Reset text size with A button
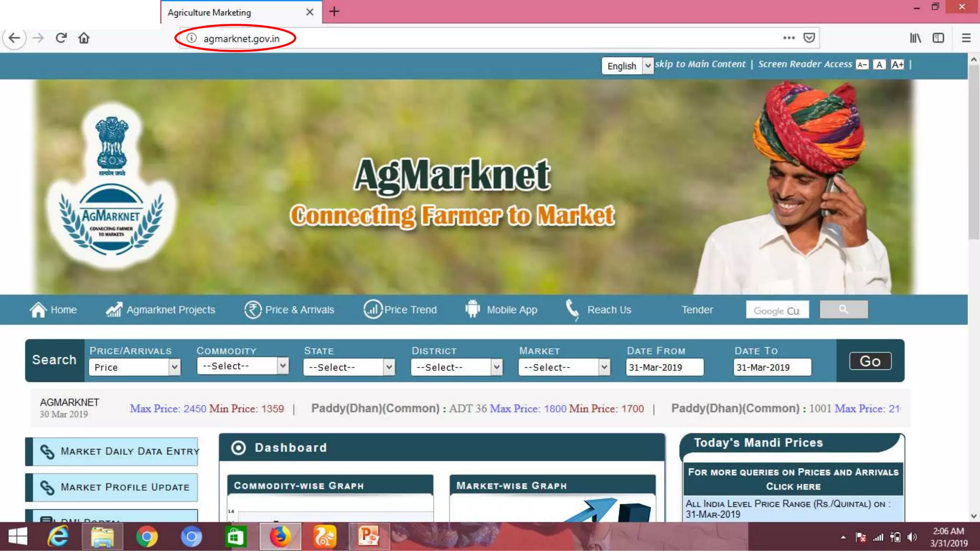 pyautogui.click(x=879, y=65)
